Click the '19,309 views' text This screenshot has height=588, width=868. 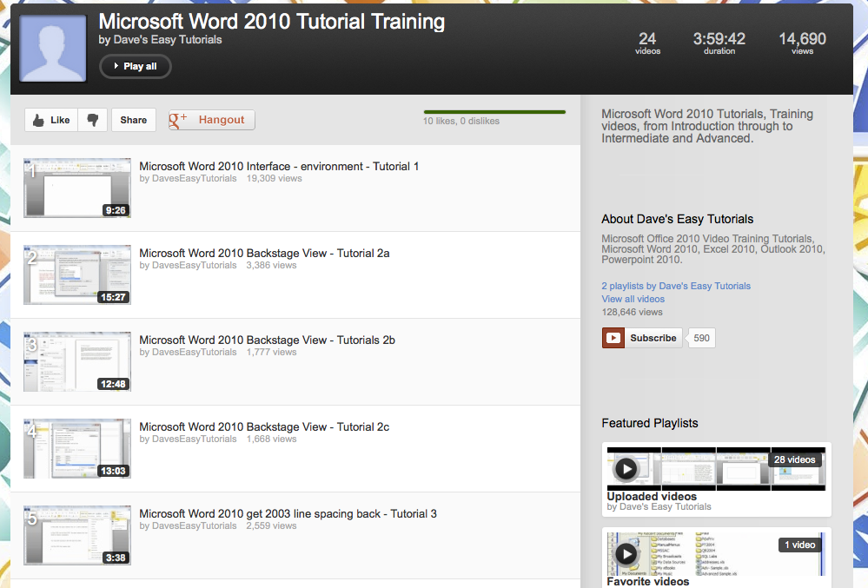(274, 179)
